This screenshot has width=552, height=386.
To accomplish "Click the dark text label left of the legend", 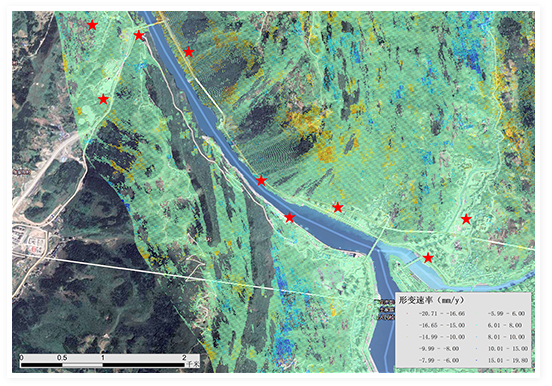I will point(384,309).
